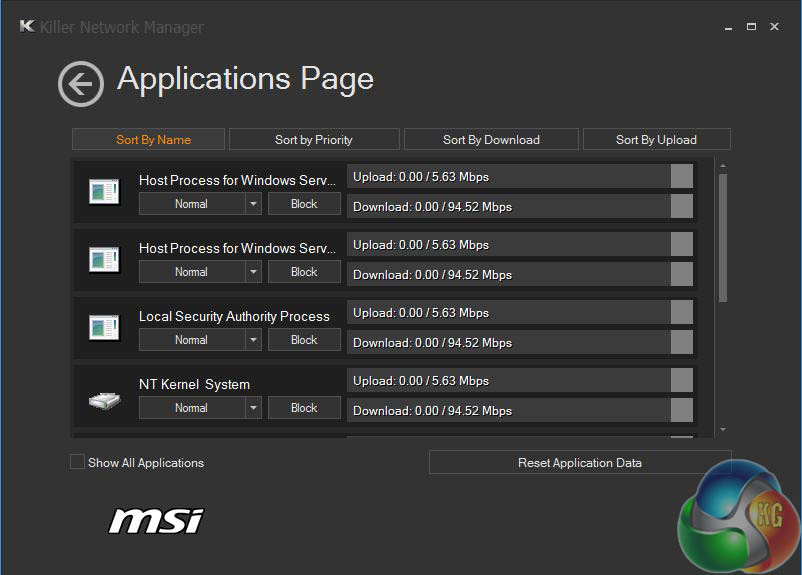Click the Killer Network Manager logo icon
The height and width of the screenshot is (575, 802).
(27, 26)
